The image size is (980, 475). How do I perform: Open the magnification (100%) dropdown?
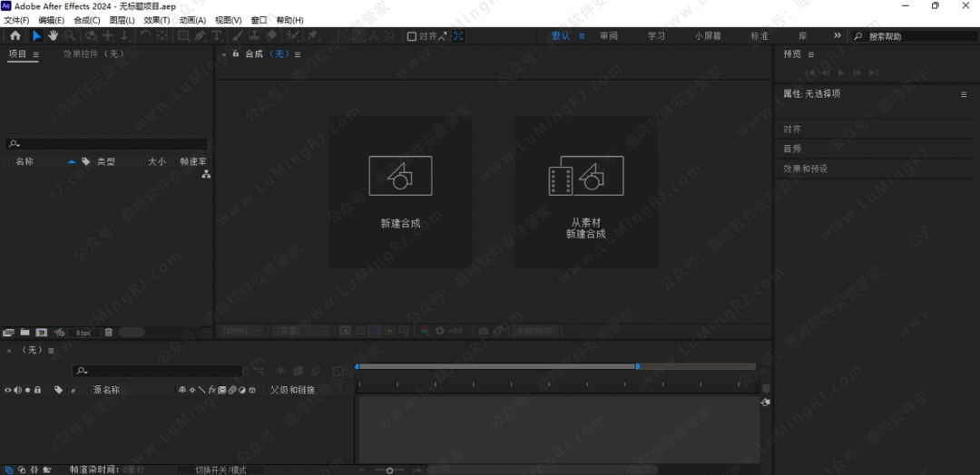242,331
